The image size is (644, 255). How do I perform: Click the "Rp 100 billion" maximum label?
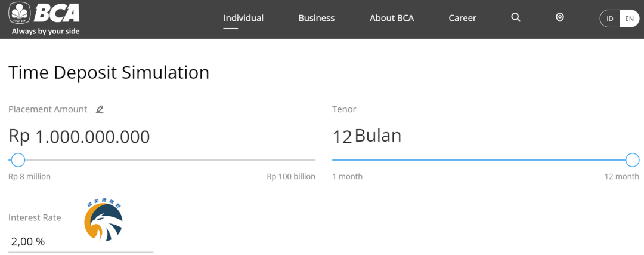291,177
